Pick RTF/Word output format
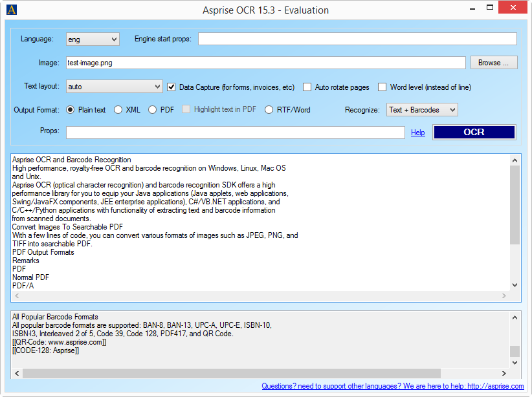Viewport: 532px width, 397px height. [269, 110]
